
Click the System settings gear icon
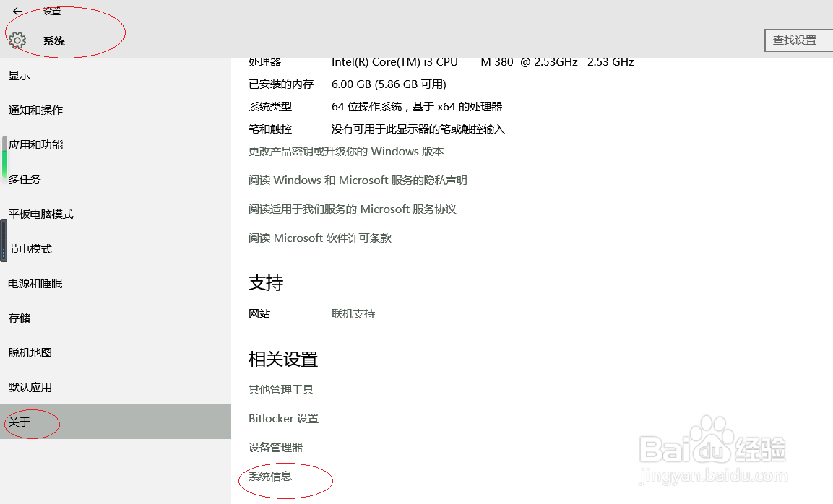pos(17,40)
